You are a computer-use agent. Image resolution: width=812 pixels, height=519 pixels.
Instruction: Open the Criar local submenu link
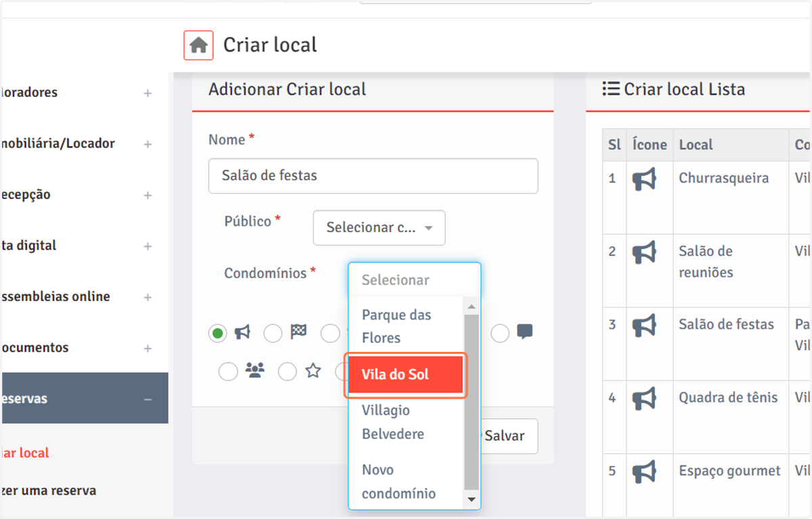tap(25, 453)
